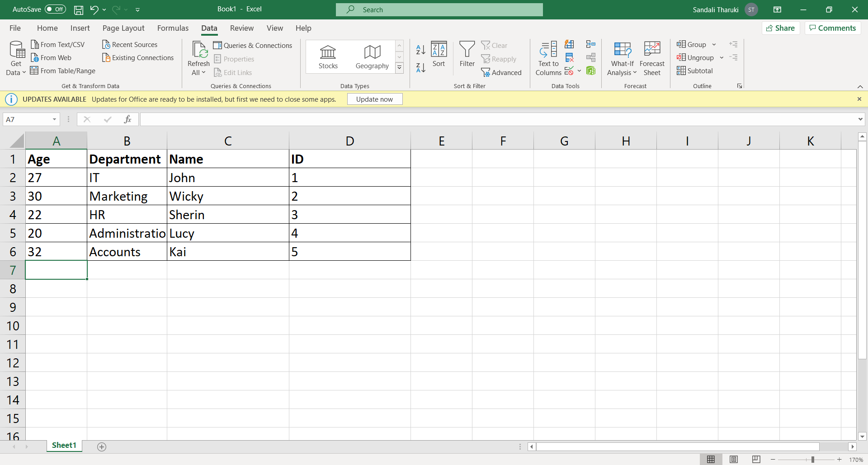The height and width of the screenshot is (465, 868).
Task: Expand the Ungroup dropdown arrow
Action: coord(722,57)
